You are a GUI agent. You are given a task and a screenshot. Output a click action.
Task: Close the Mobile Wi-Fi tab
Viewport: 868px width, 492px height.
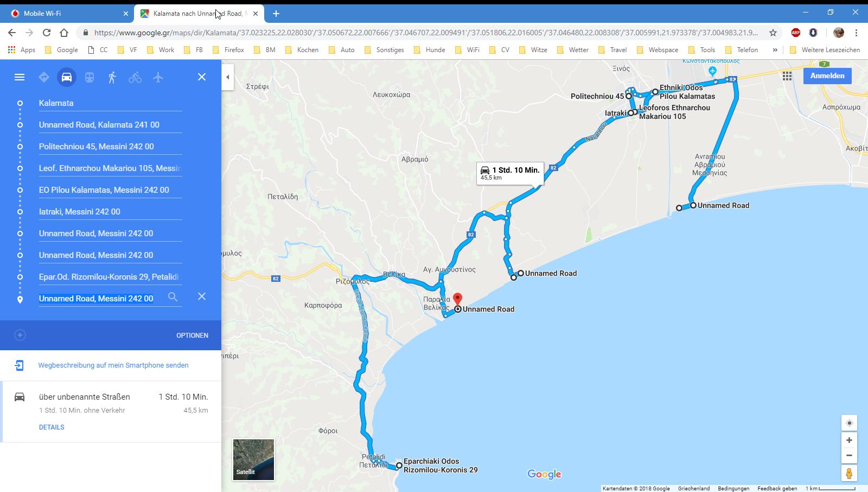[x=126, y=13]
